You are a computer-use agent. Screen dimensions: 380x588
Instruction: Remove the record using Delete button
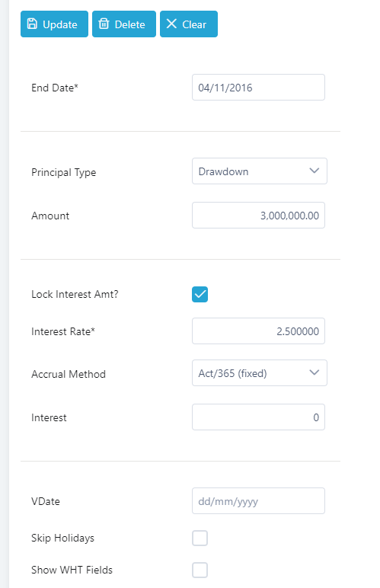pyautogui.click(x=124, y=24)
